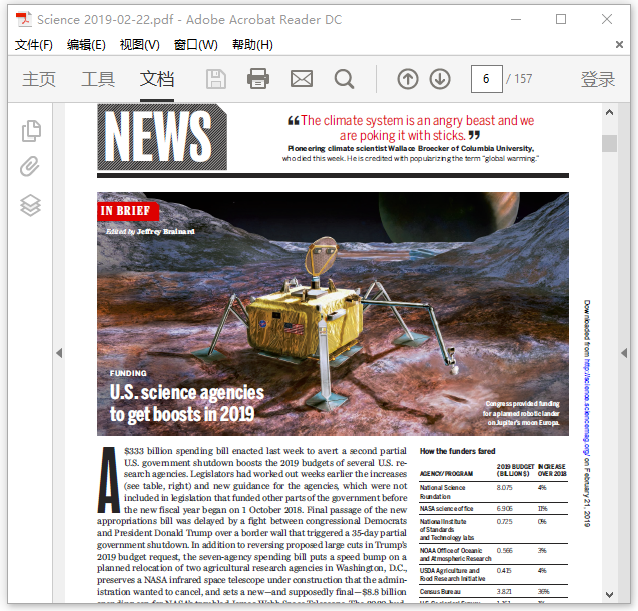Expand right tools pane arrow
This screenshot has height=611, width=638.
[x=624, y=353]
